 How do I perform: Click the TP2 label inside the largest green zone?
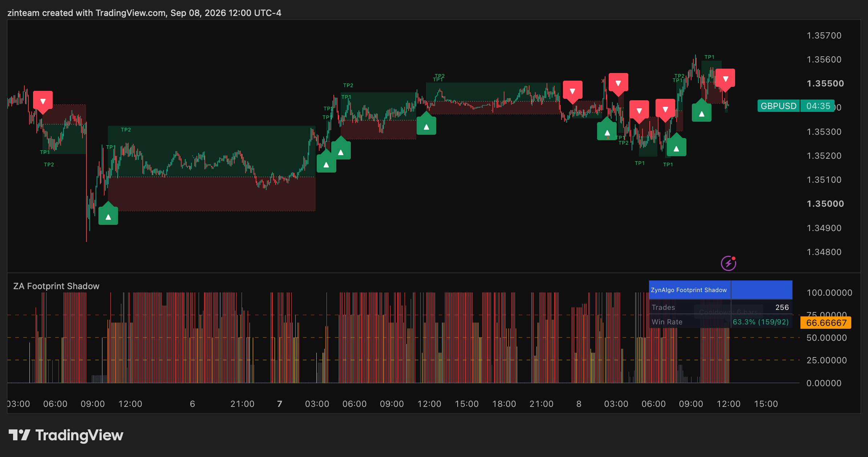click(x=126, y=130)
